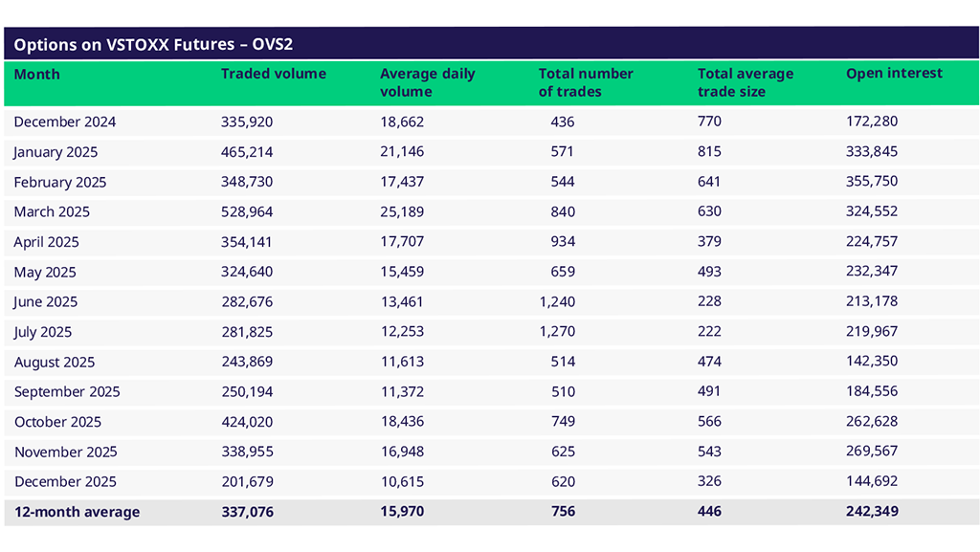
Task: Select the 12-month average row label
Action: [x=77, y=512]
